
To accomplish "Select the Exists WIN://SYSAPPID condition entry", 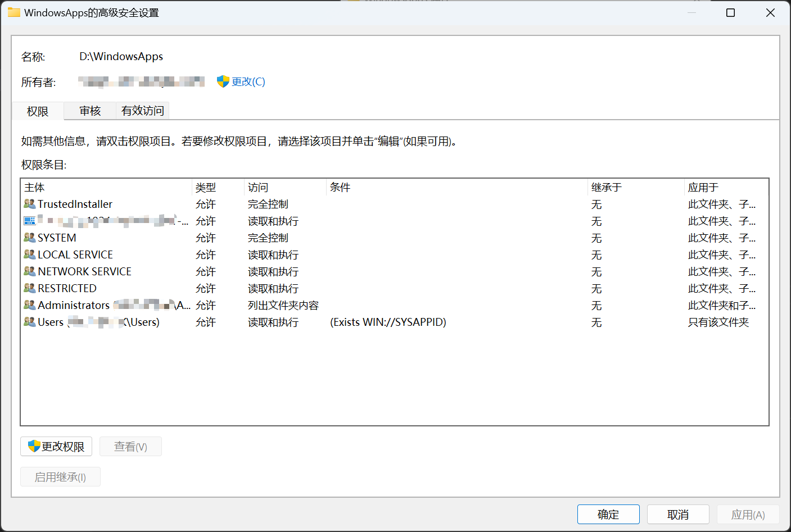I will [x=388, y=322].
